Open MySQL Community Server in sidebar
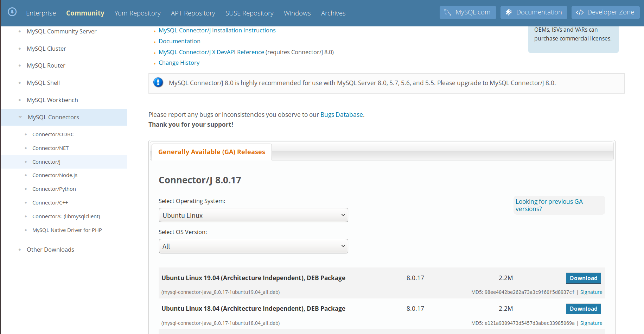The image size is (644, 334). (x=62, y=31)
